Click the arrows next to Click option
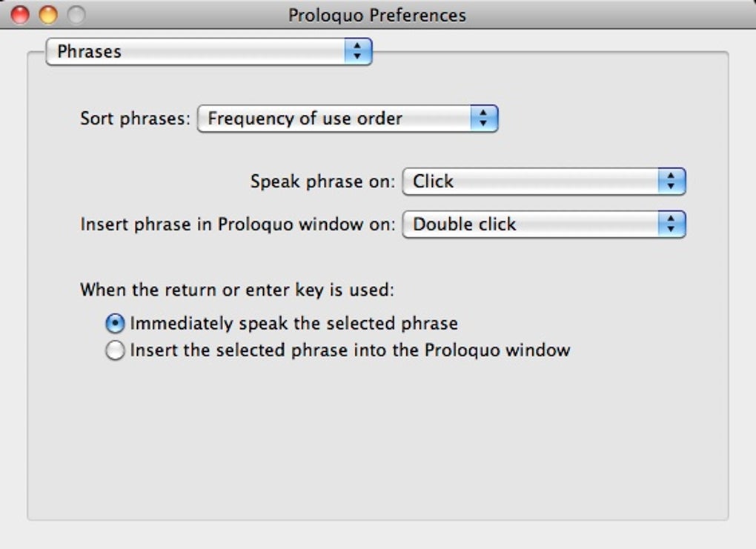 [672, 182]
